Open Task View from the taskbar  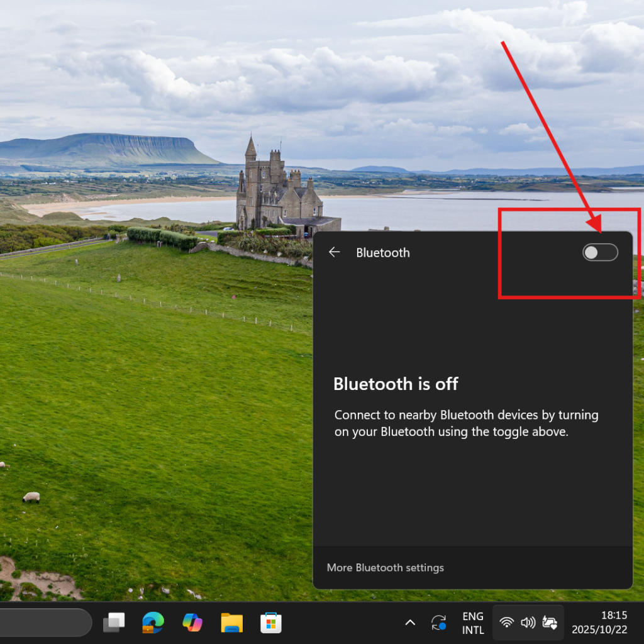pyautogui.click(x=114, y=623)
